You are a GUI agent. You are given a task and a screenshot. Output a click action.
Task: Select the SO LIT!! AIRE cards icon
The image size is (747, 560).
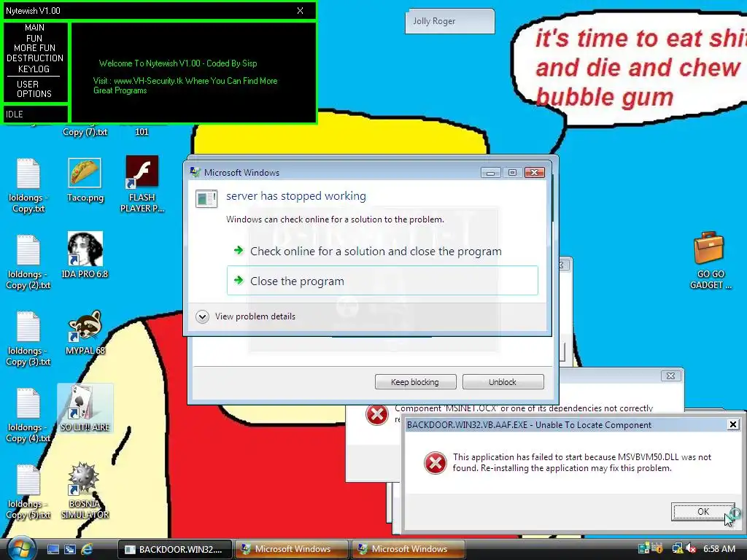pyautogui.click(x=85, y=402)
